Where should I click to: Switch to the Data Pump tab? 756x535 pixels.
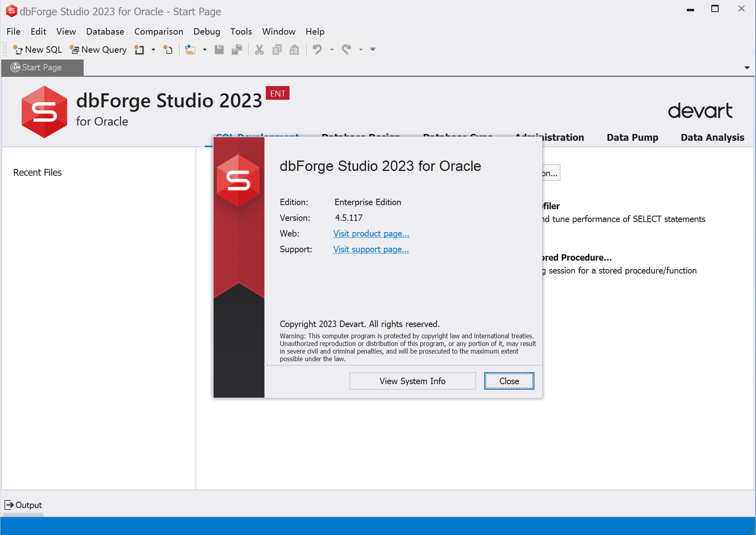[x=632, y=138]
